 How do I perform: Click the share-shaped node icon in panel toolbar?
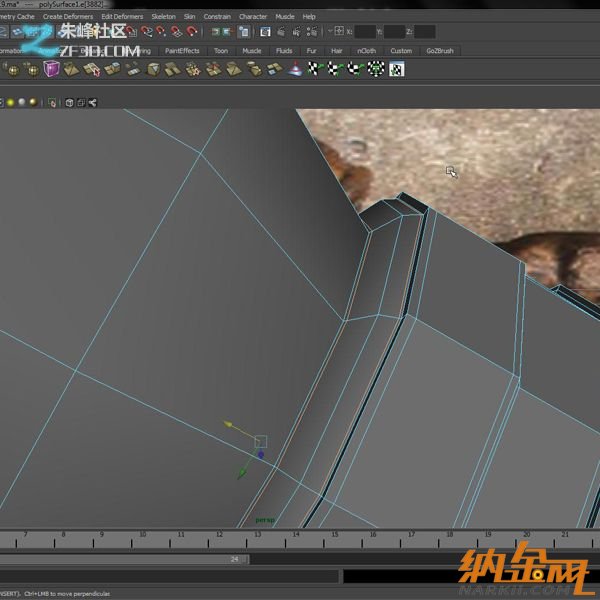tap(93, 102)
